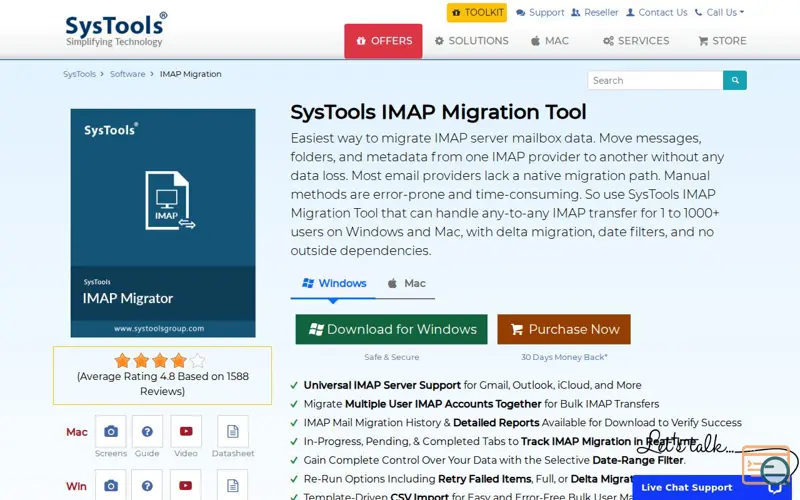The height and width of the screenshot is (500, 800).
Task: Expand the Call Us dropdown
Action: coord(719,12)
